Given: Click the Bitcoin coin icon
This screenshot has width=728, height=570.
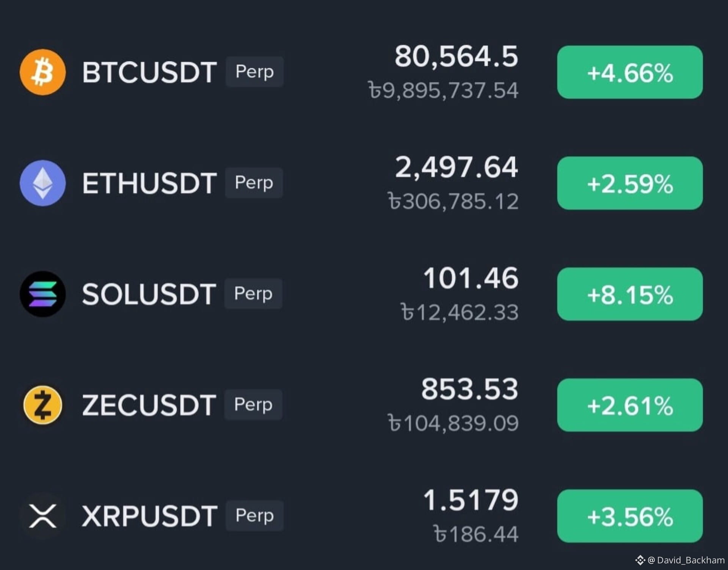Looking at the screenshot, I should [42, 72].
